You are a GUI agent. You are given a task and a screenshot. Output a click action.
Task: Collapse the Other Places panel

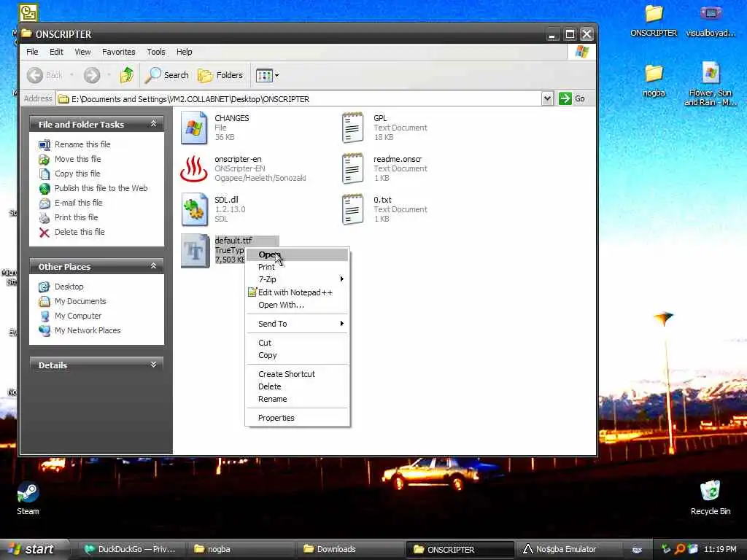153,266
